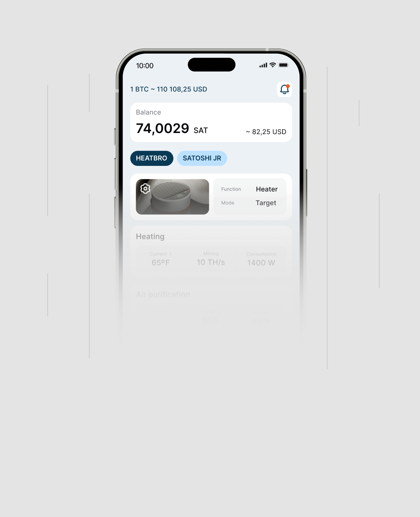Switch to the SATOSHI JR tab
The height and width of the screenshot is (517, 420).
coord(202,158)
